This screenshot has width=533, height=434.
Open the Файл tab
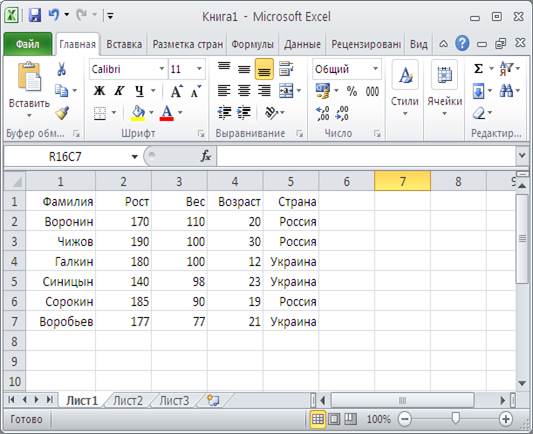click(x=28, y=44)
